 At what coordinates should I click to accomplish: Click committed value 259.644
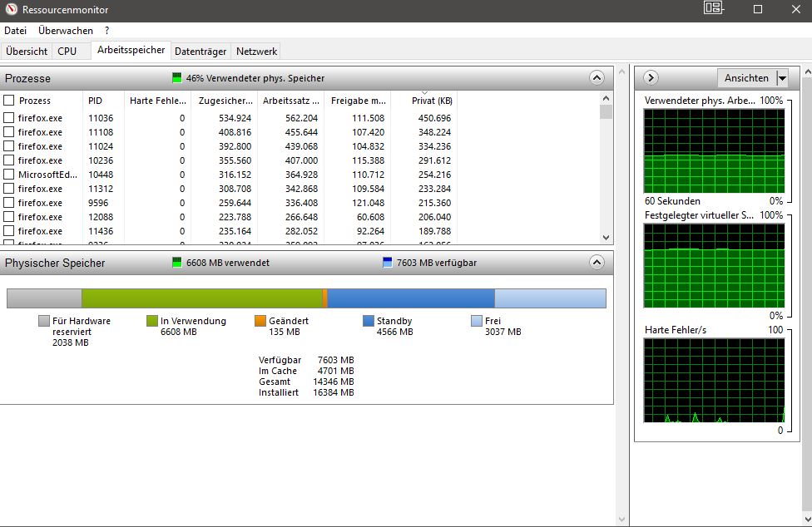coord(235,203)
